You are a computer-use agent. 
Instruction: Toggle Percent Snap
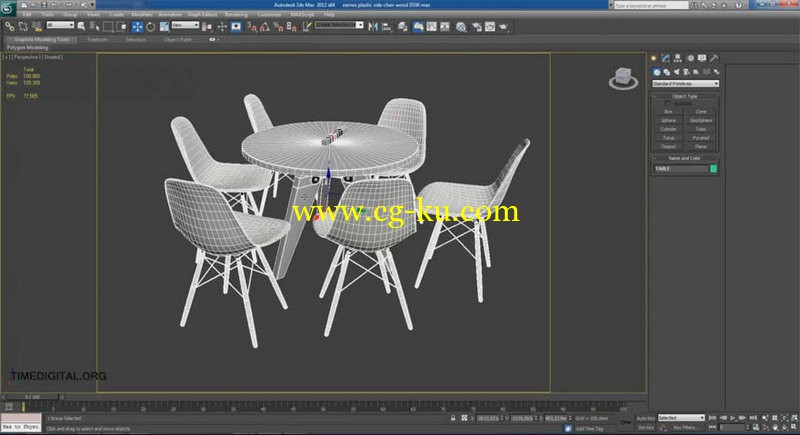pyautogui.click(x=278, y=27)
